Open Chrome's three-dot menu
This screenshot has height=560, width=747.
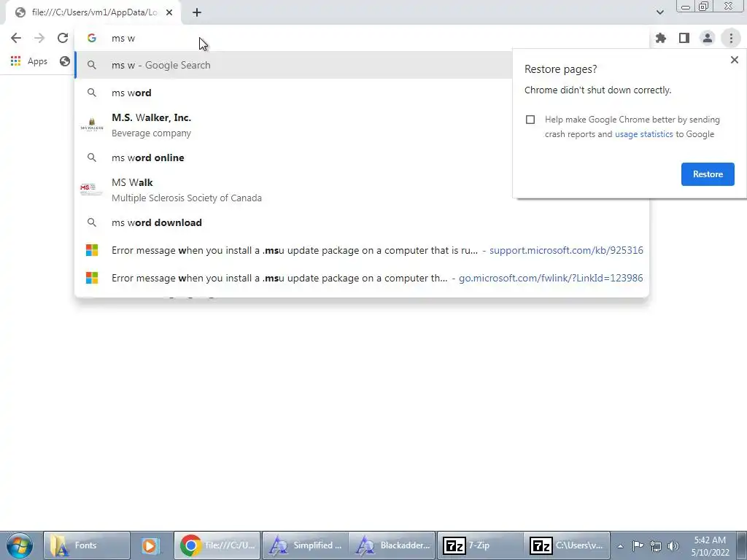[731, 38]
